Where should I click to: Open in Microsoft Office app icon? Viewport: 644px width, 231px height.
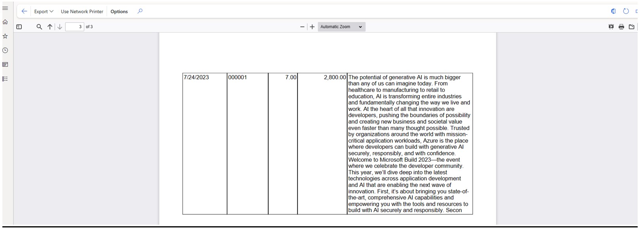(614, 11)
